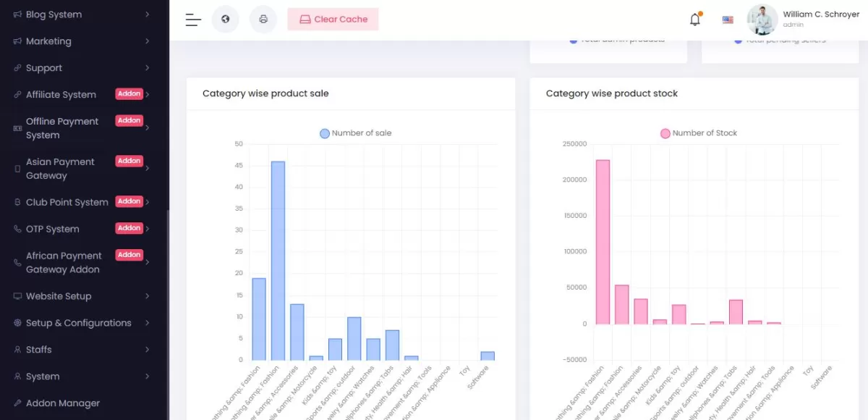This screenshot has width=868, height=420.
Task: Click Addon badge beside Club Point System
Action: 129,201
